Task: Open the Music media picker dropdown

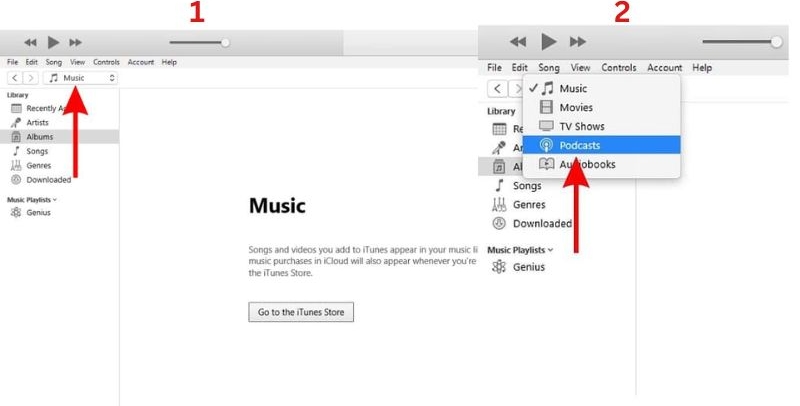Action: (x=81, y=77)
